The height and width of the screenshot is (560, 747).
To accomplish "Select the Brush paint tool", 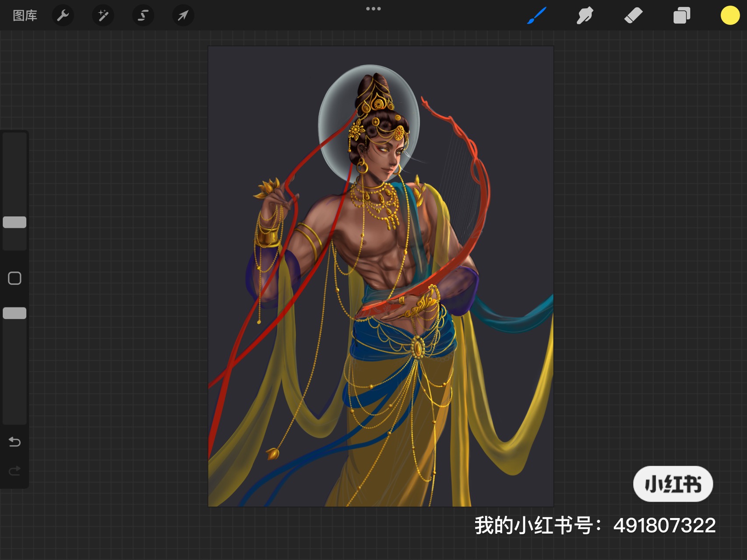I will tap(537, 16).
